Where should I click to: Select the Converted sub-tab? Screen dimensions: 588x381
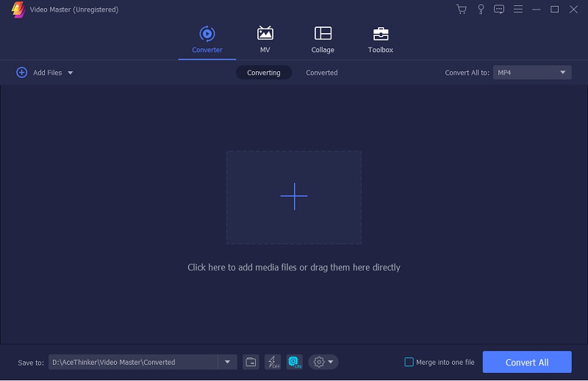click(322, 73)
